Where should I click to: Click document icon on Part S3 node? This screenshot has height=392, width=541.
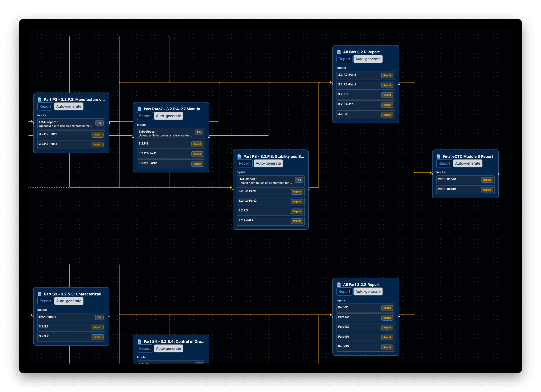click(x=40, y=294)
